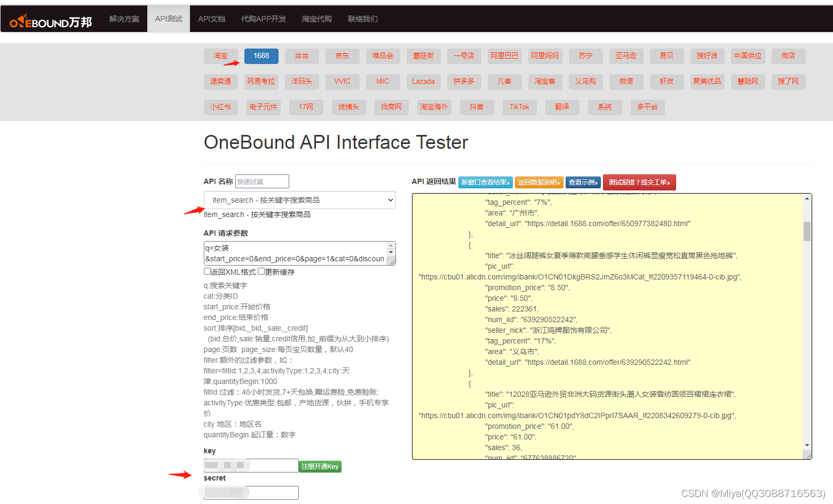Select the 搜好货 platform

point(708,56)
